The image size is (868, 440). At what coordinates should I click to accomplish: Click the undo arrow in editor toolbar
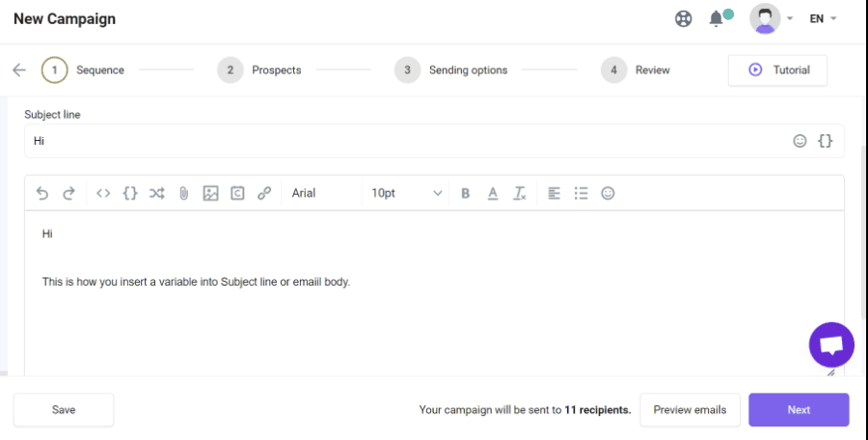click(42, 193)
